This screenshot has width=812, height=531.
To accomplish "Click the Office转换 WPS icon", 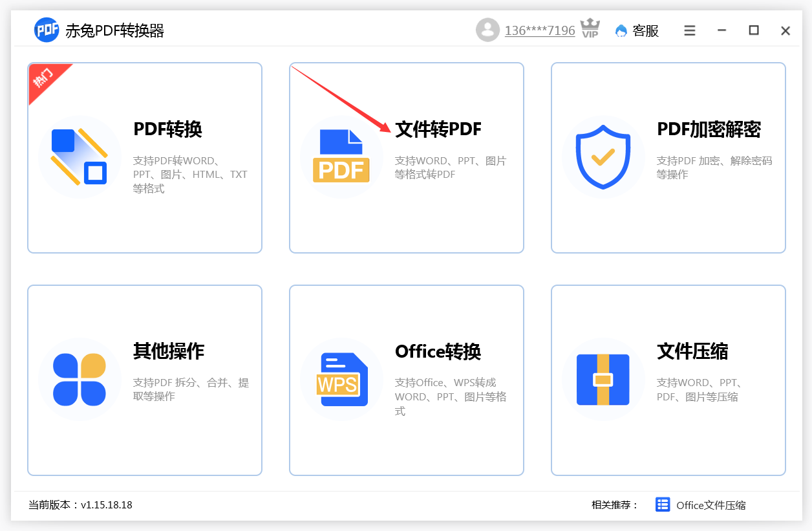I will pyautogui.click(x=341, y=379).
